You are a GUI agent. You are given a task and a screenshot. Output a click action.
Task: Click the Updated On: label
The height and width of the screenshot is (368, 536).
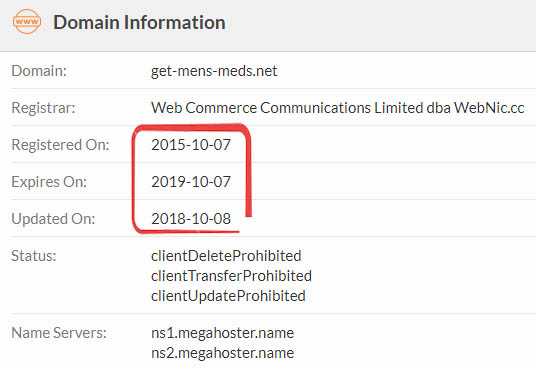[x=53, y=219]
